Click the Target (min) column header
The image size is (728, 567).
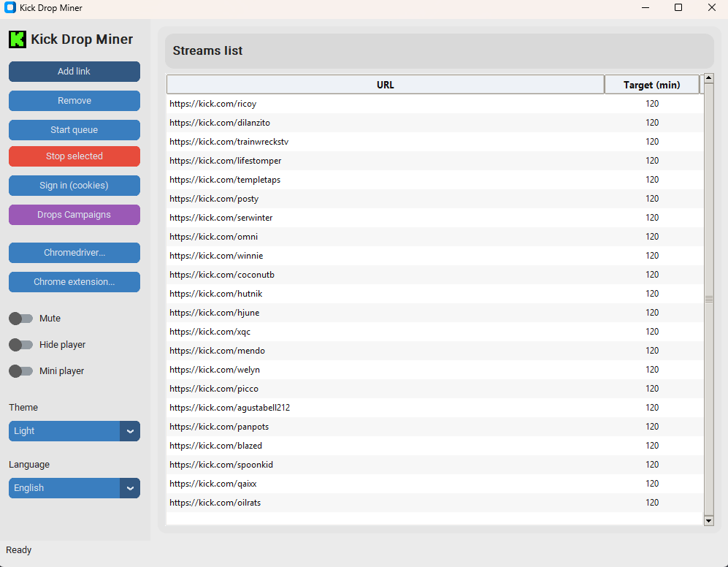(x=652, y=85)
